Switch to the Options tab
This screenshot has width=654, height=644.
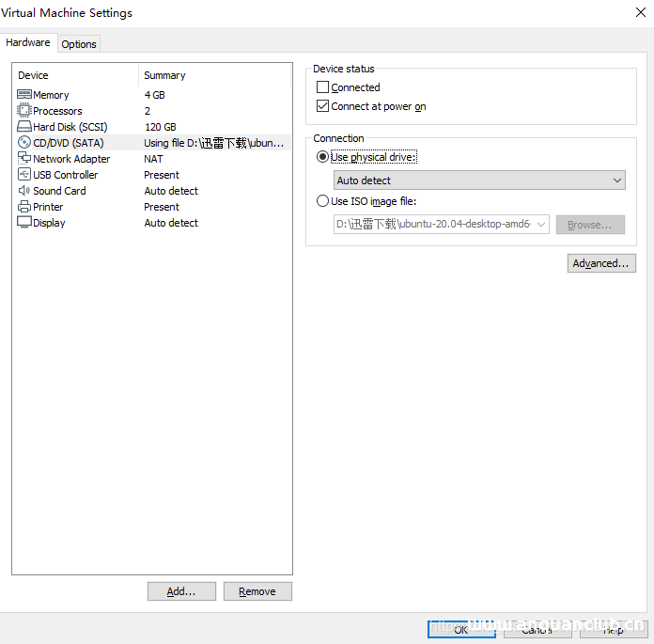click(79, 44)
